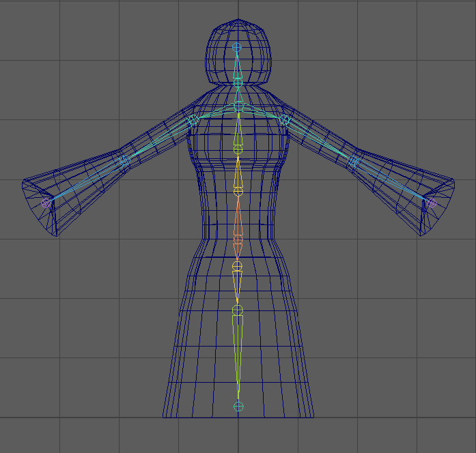Click the head mesh wireframe's left edge
Image resolution: width=476 pixels, height=453 pixels.
(x=207, y=55)
